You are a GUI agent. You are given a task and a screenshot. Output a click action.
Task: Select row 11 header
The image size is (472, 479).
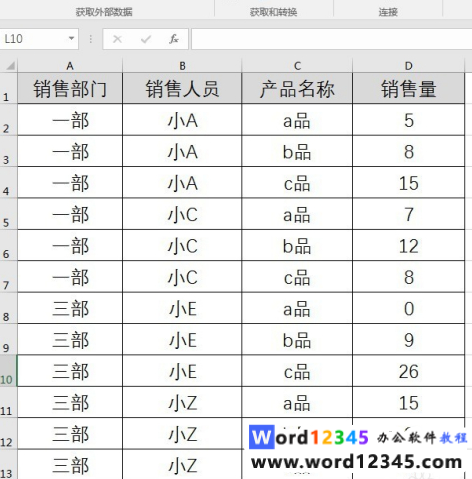9,402
